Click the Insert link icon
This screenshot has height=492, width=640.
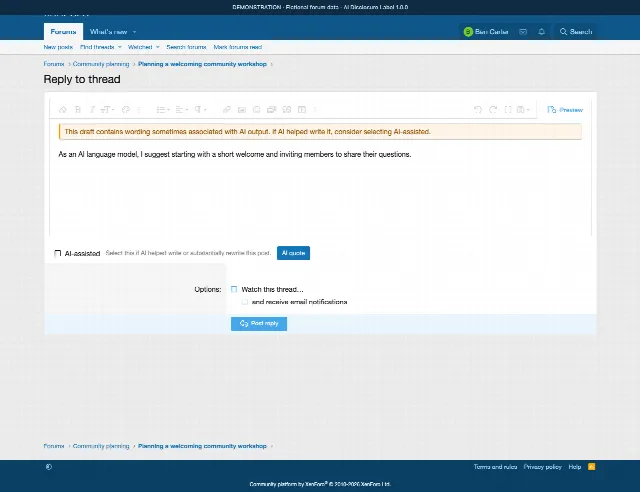coord(227,109)
